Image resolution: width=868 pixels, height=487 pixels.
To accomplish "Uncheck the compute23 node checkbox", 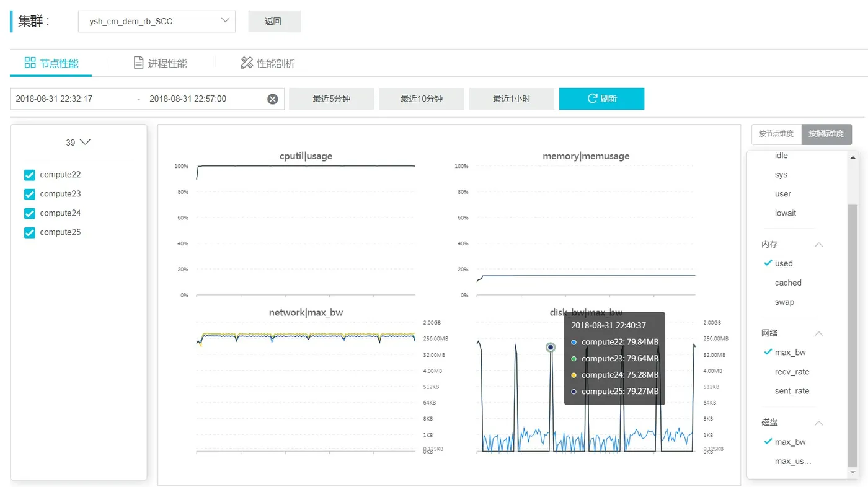I will click(x=29, y=194).
